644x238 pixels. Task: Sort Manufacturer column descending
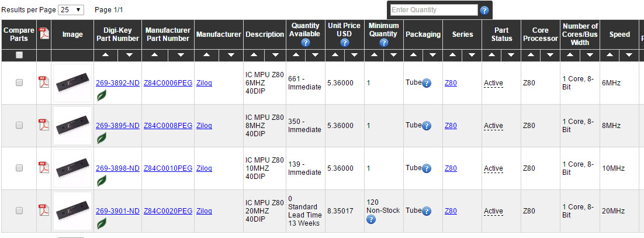231,55
